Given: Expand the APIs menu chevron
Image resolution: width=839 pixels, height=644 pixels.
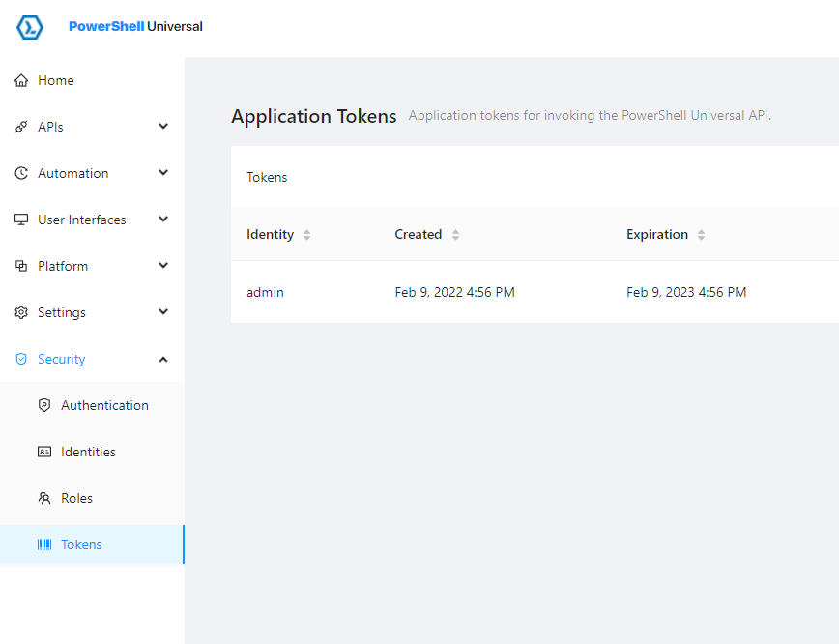Looking at the screenshot, I should [163, 127].
